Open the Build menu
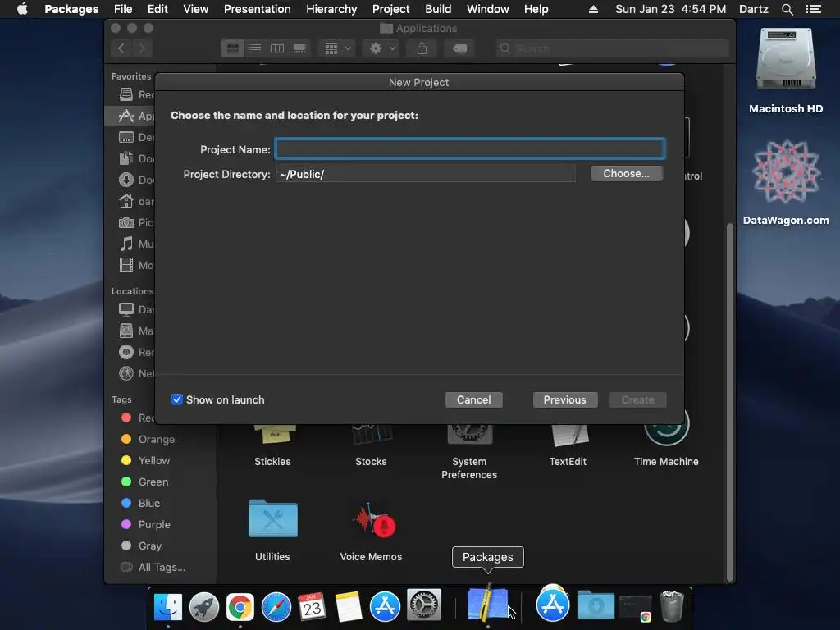The image size is (840, 630). point(438,9)
